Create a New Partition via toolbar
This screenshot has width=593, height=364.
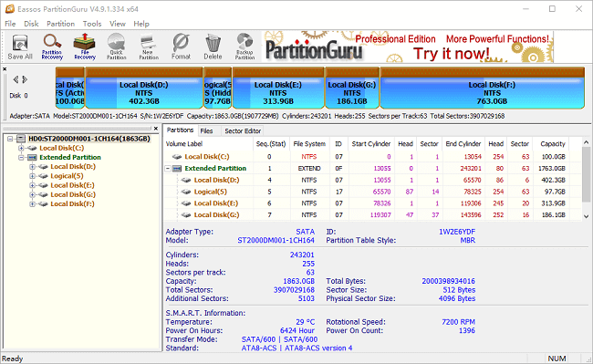tap(148, 47)
